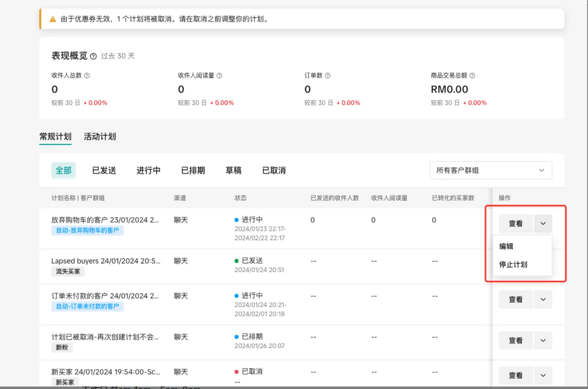Filter plans by 已排期 status
Screen dimensions: 588x389
pyautogui.click(x=193, y=170)
